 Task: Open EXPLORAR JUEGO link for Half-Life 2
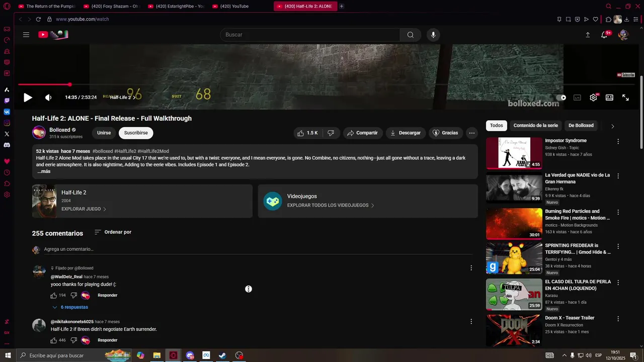click(x=84, y=209)
